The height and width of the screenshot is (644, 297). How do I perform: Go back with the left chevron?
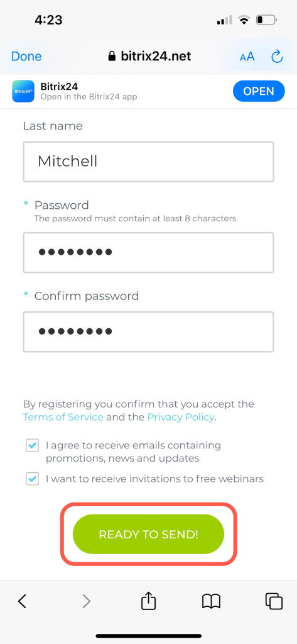[x=22, y=601]
